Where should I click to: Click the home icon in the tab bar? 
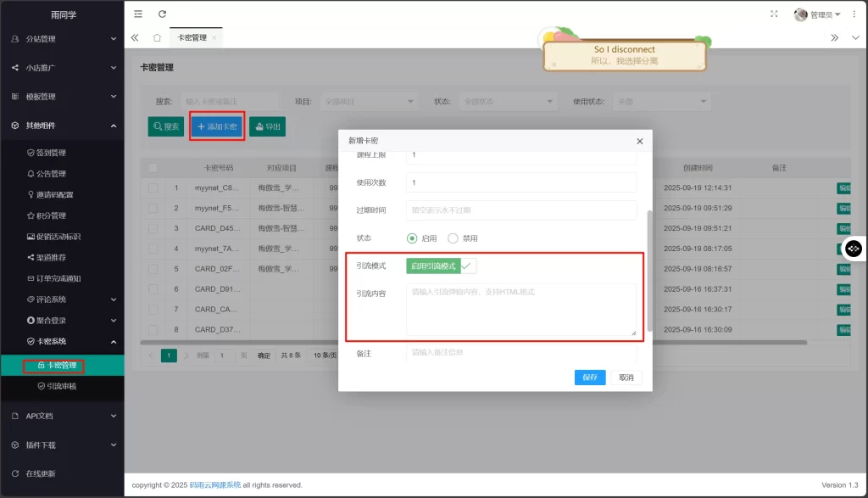pos(157,37)
